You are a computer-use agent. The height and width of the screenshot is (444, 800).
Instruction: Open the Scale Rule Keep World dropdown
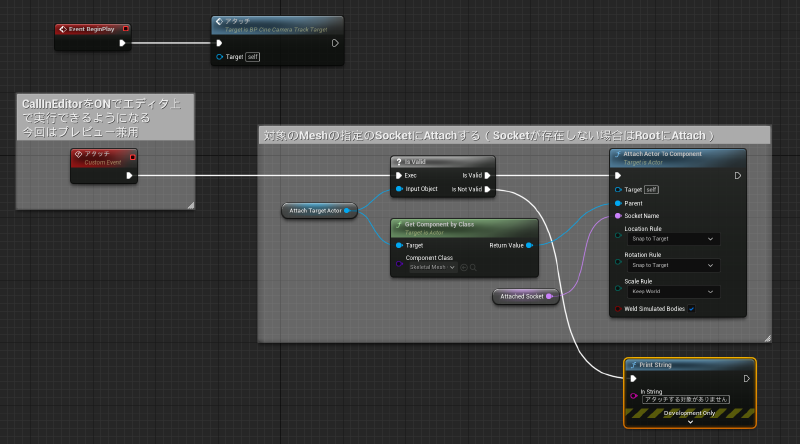[672, 291]
